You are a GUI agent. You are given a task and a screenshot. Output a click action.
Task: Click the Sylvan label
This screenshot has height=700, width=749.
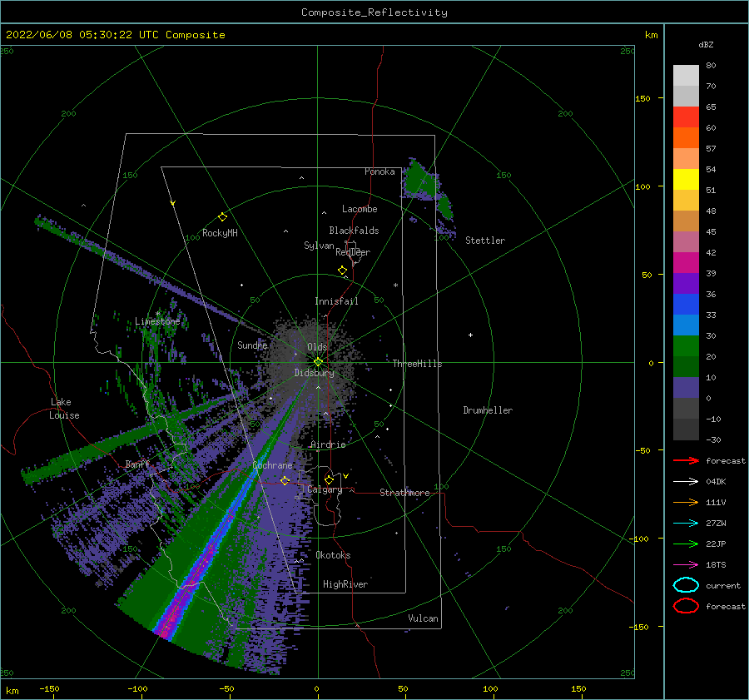coord(319,246)
